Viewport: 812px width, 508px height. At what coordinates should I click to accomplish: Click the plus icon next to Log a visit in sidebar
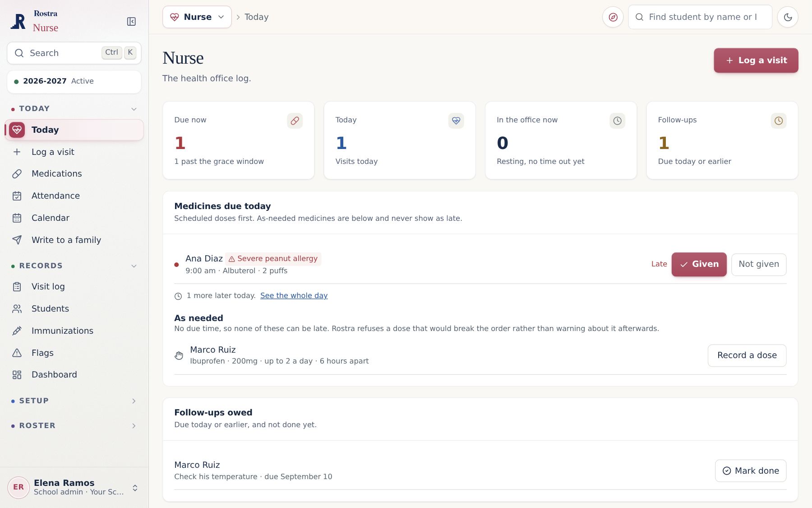17,152
